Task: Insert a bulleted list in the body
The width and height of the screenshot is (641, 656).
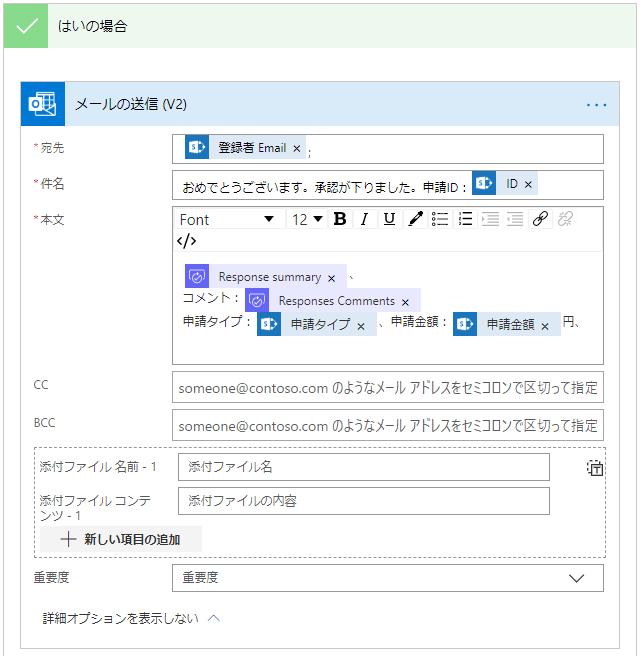Action: 440,219
